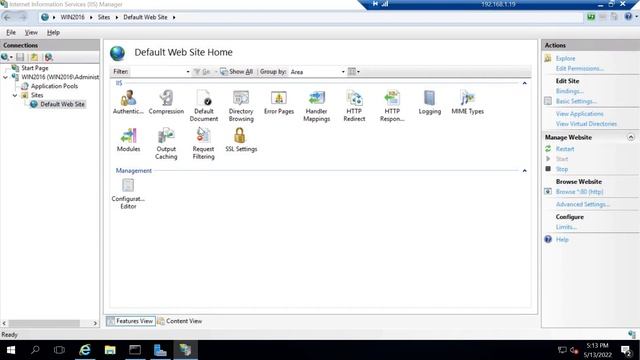Screen dimensions: 640x360
Task: Open HTTP Response Headers feature
Action: [392, 106]
